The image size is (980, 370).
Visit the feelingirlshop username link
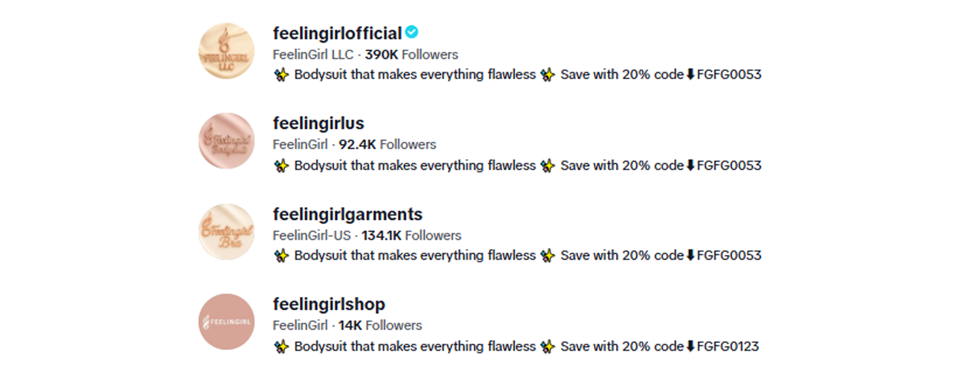[x=328, y=304]
